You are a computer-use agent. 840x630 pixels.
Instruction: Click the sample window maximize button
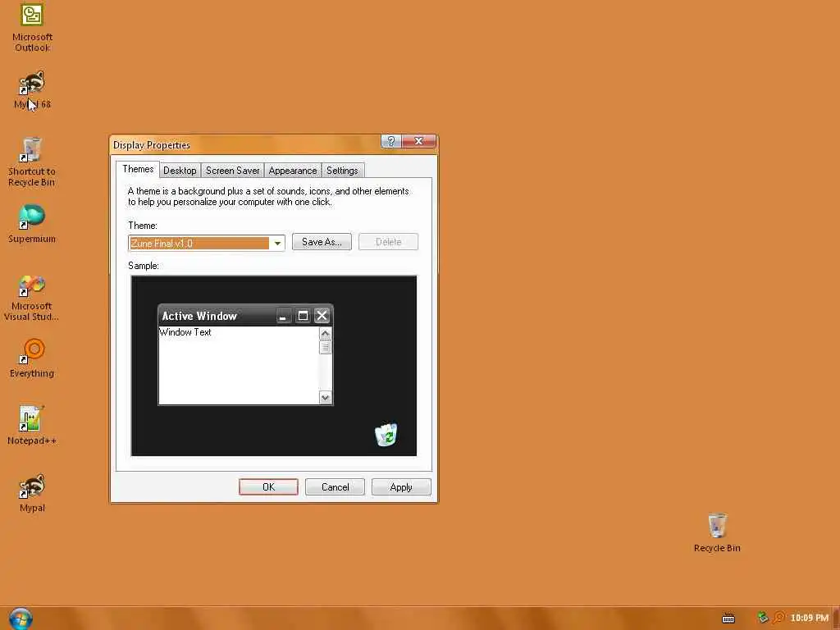coord(303,316)
